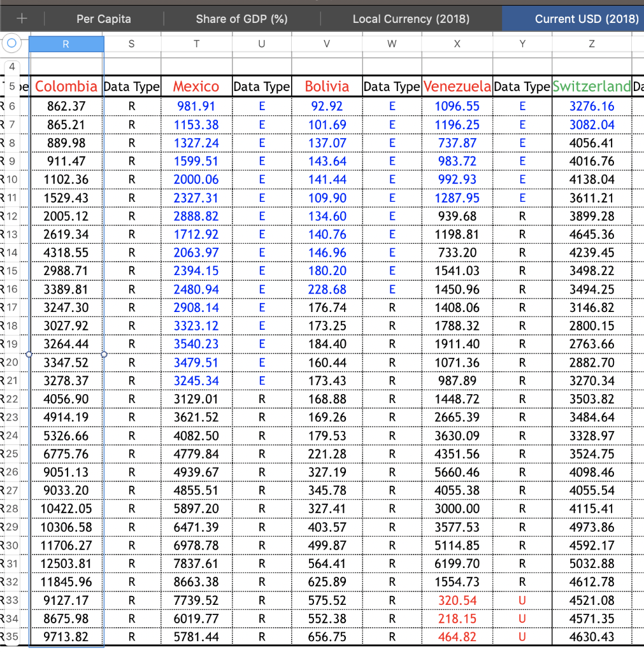Select red Venezuela value 218.15

457,619
